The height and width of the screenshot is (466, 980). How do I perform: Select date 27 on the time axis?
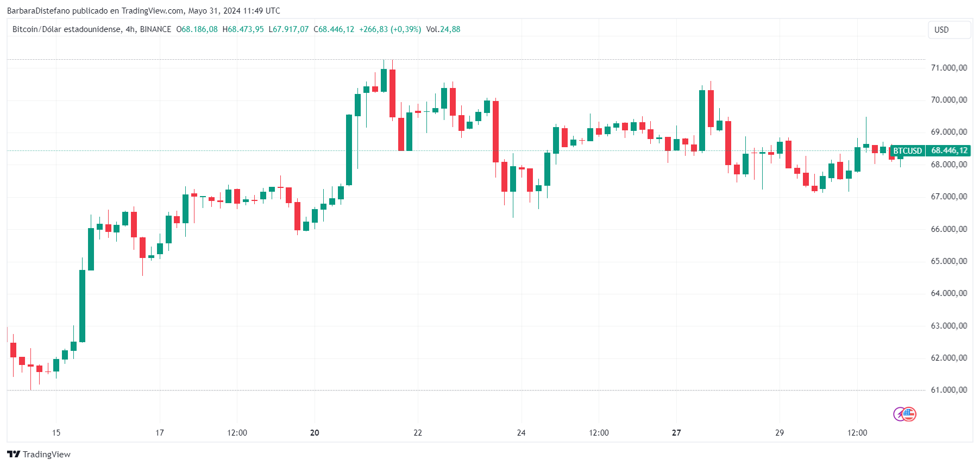[x=676, y=433]
